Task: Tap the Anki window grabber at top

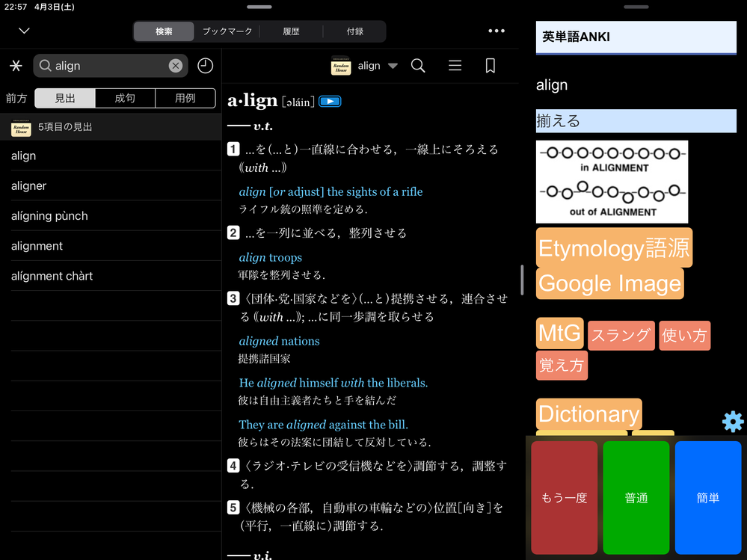Action: point(636,7)
